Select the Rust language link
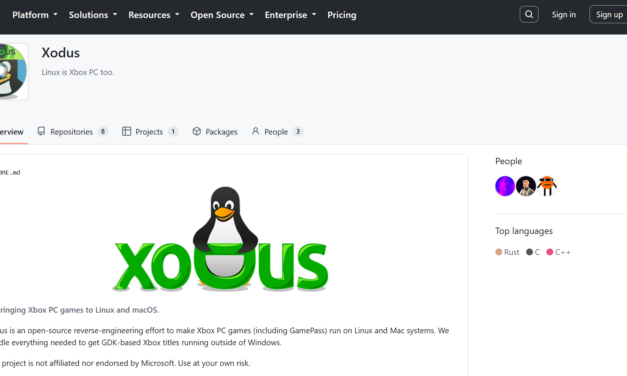 (507, 252)
